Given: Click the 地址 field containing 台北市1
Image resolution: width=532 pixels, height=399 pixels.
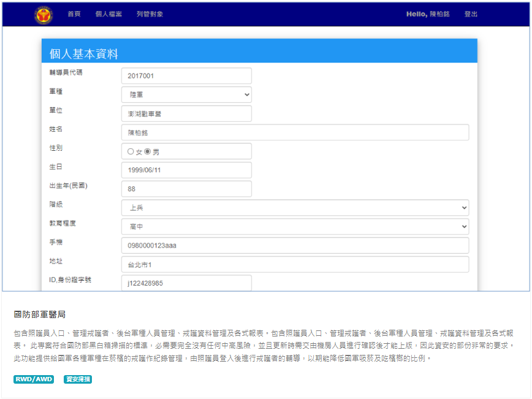Looking at the screenshot, I should coord(295,265).
